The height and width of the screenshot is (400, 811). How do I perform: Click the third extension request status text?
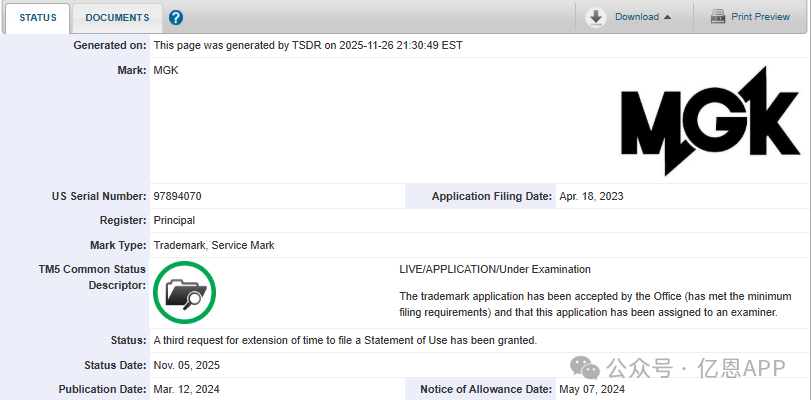346,340
